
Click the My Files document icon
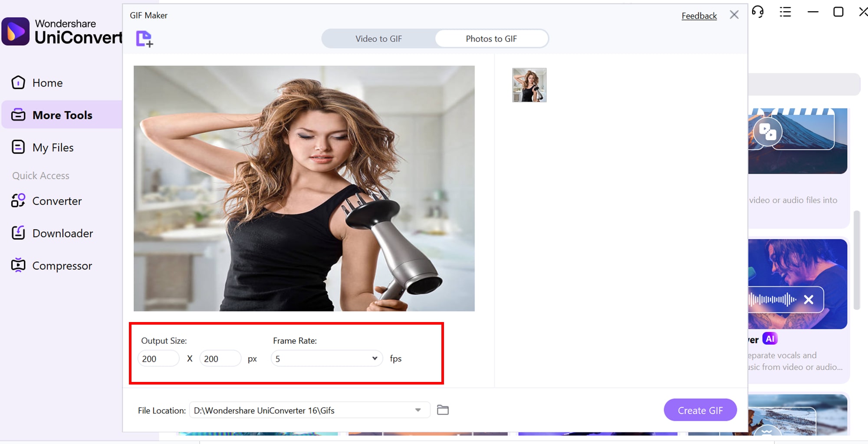point(18,147)
